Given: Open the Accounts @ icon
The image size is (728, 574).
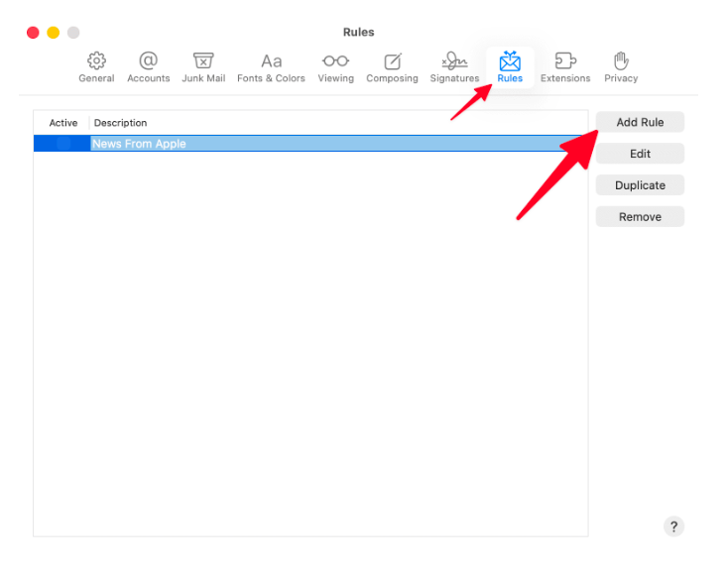Looking at the screenshot, I should [x=148, y=60].
